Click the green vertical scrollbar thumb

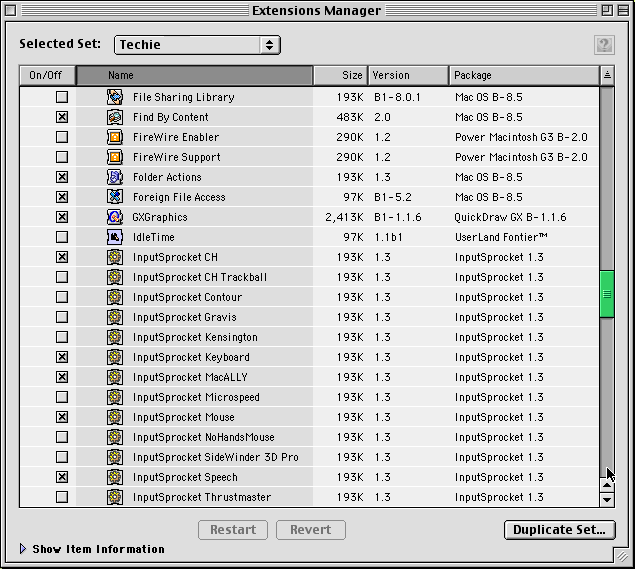(607, 294)
